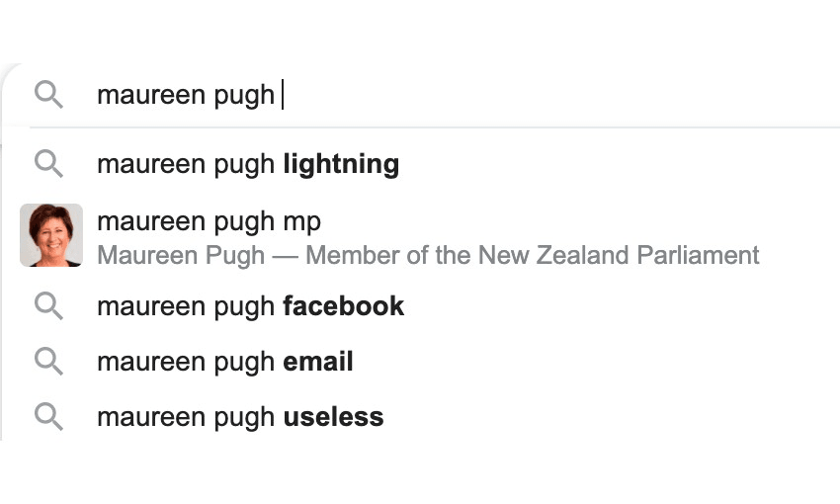Click the "Member of the New Zealand Parliament" description
840x504 pixels.
[x=532, y=255]
